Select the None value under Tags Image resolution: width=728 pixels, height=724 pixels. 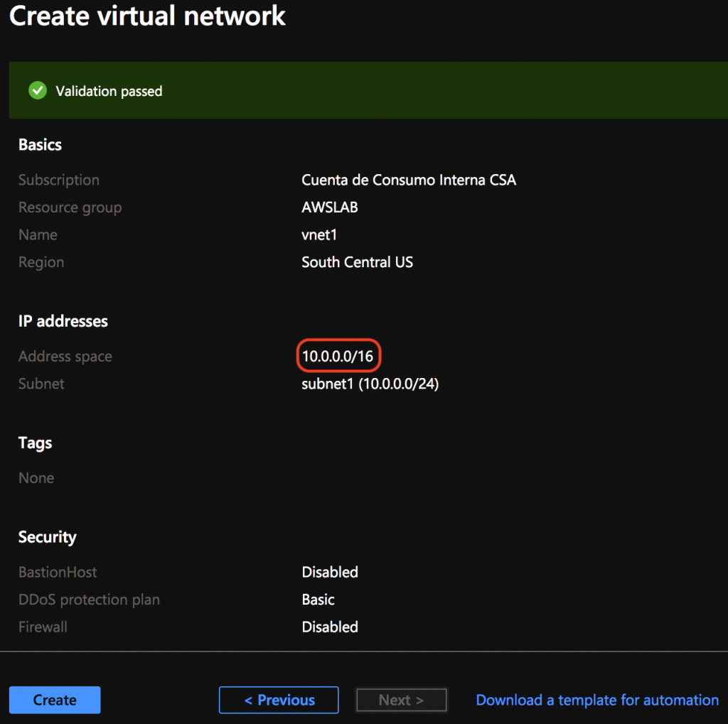pyautogui.click(x=36, y=478)
